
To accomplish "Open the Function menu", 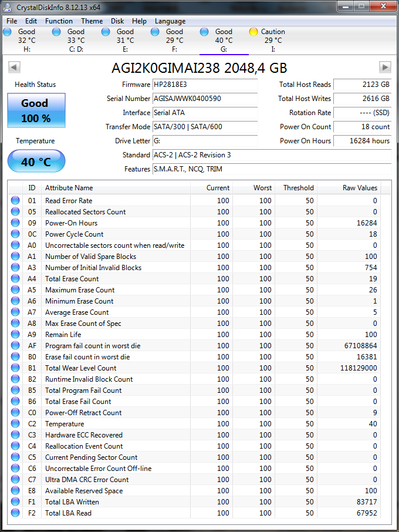I will 59,21.
